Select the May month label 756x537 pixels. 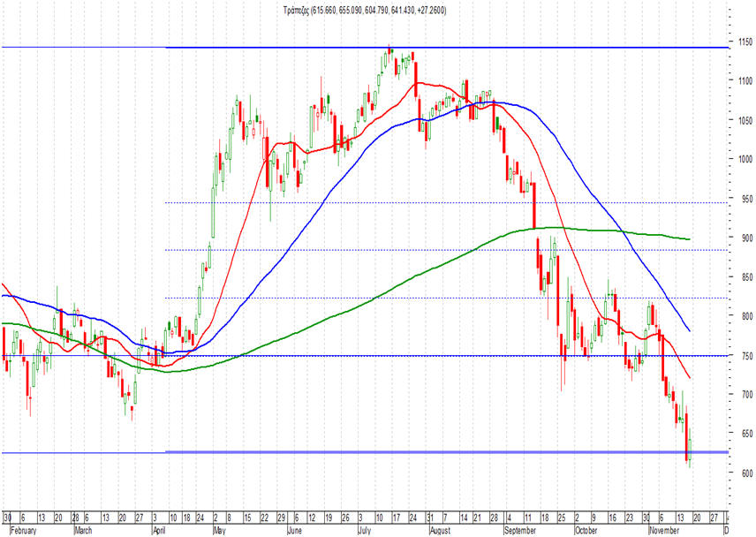point(219,530)
